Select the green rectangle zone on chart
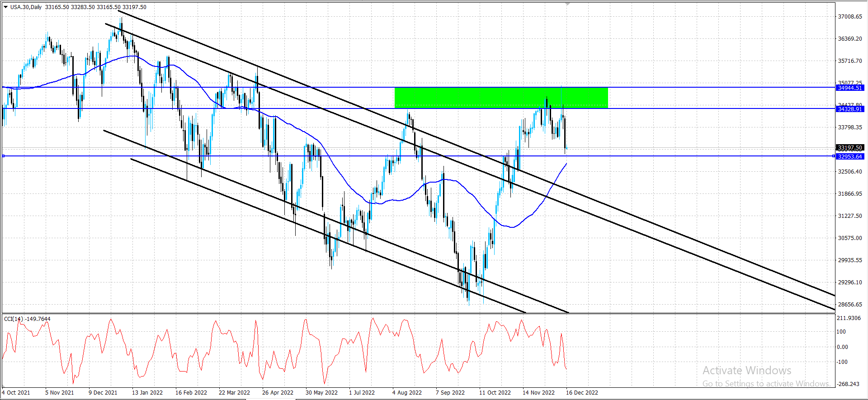 pyautogui.click(x=501, y=98)
